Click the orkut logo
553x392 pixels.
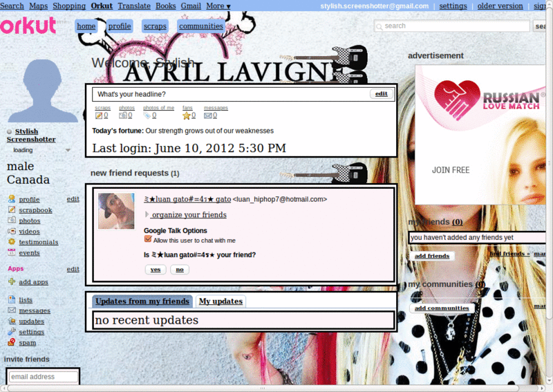click(28, 26)
